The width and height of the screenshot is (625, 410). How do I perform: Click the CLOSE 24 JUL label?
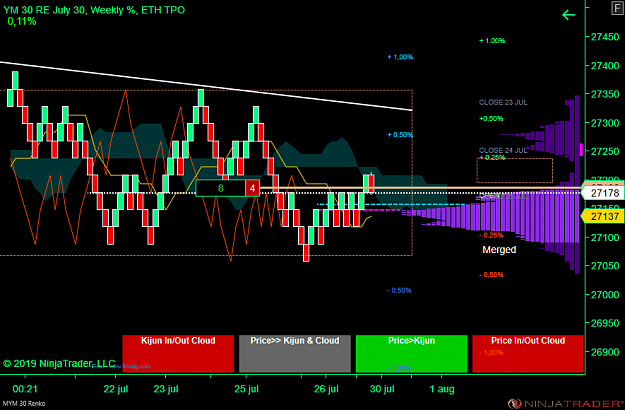point(503,150)
